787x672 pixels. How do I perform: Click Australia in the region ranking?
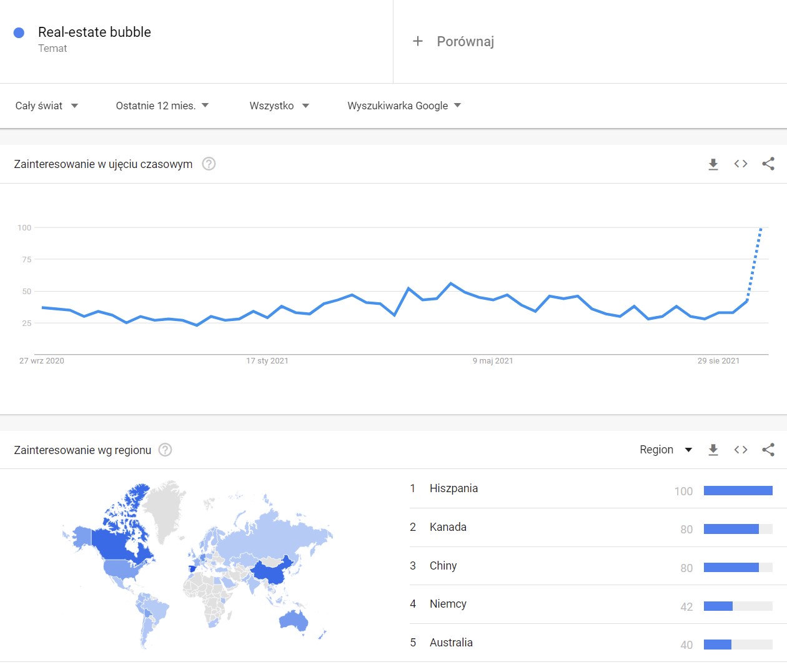click(x=451, y=643)
